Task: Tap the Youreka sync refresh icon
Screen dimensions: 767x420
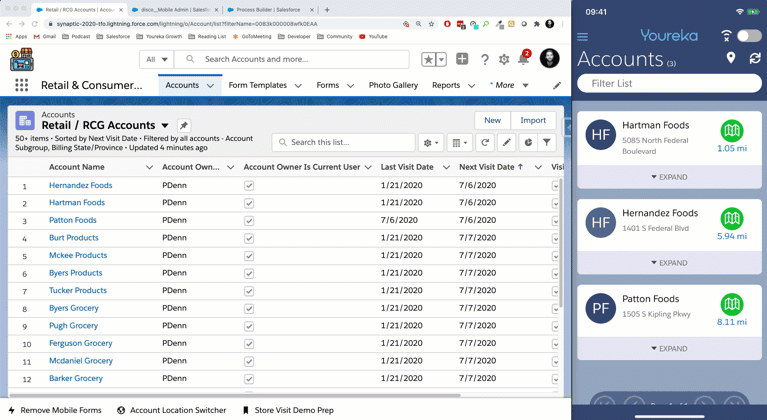Action: click(x=755, y=58)
